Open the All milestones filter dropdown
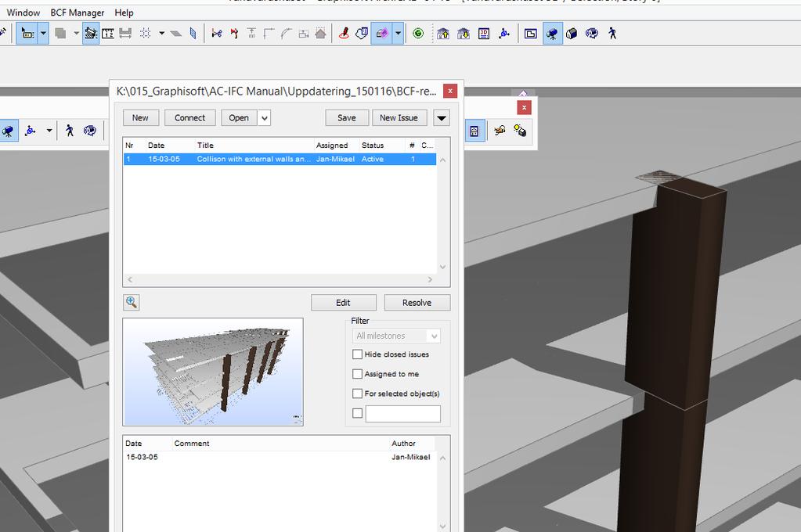 [396, 336]
